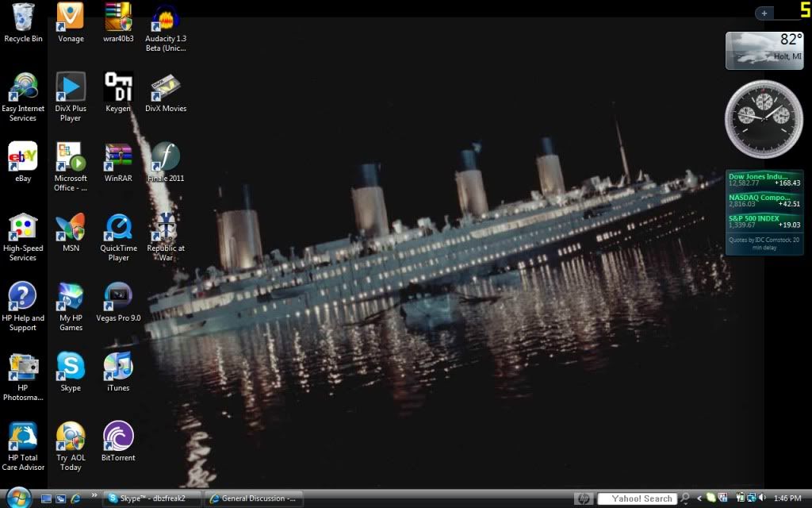Screen dimensions: 812x508
Task: Open the iTunes desktop shortcut
Action: (x=118, y=367)
